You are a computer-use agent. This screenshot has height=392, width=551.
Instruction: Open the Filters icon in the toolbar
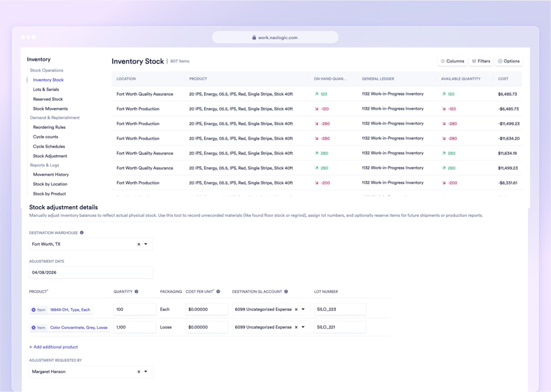[474, 61]
